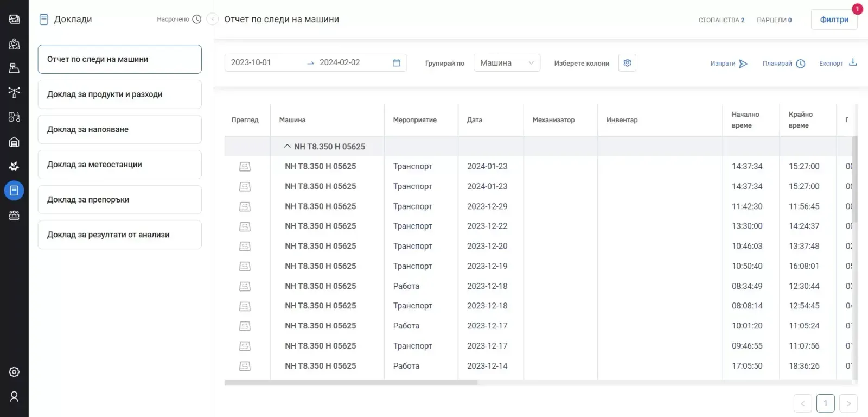Open column settings gear icon
Screen dimensions: 868x417
coord(627,63)
